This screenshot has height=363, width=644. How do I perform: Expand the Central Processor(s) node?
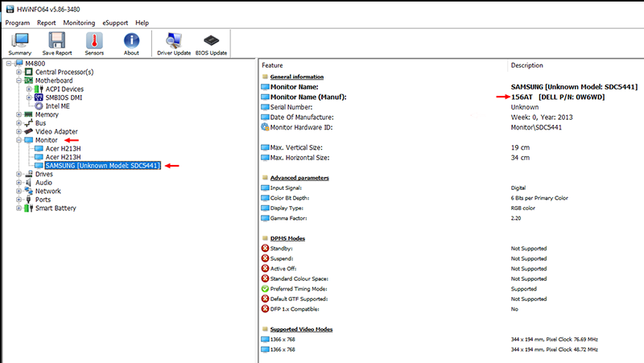(x=19, y=72)
